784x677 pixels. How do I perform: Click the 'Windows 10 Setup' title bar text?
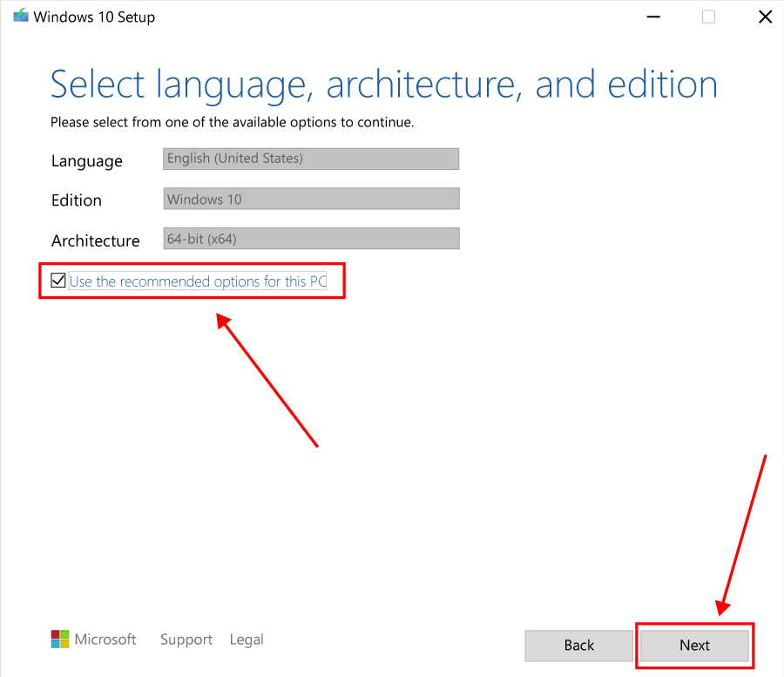(96, 17)
